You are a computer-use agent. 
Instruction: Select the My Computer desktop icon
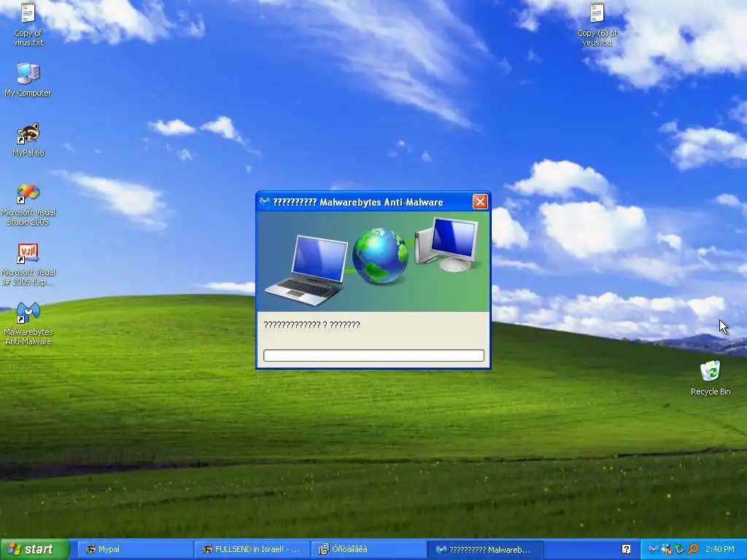point(28,79)
